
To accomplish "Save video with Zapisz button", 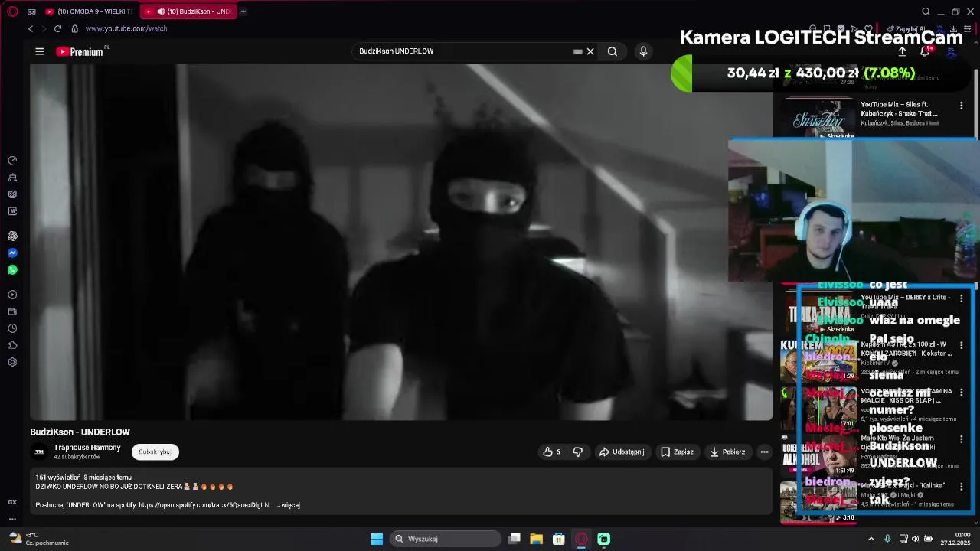I will pyautogui.click(x=677, y=452).
